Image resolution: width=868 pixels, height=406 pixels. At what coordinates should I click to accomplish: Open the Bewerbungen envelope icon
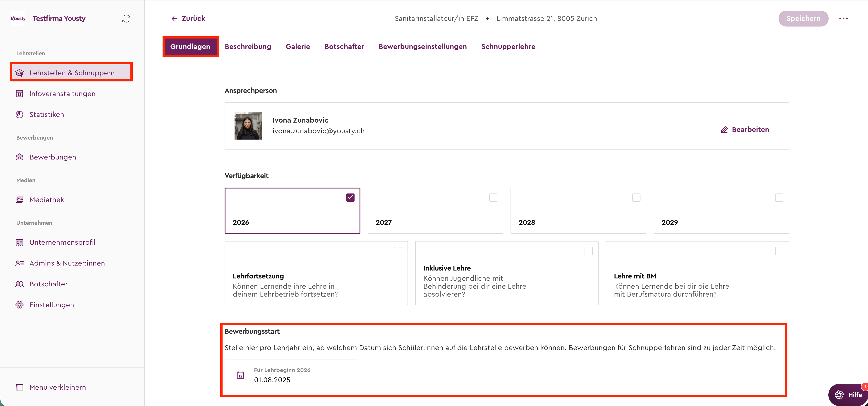[19, 157]
